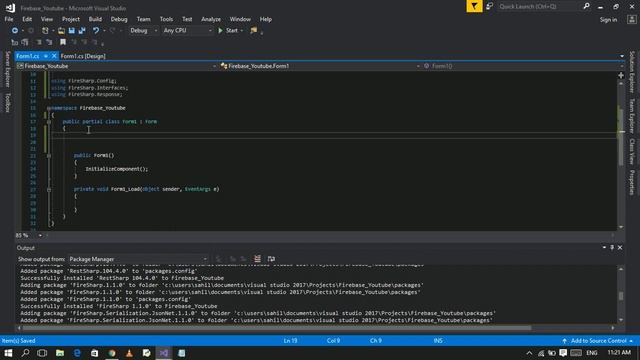Click the first icon in the text editor toolbar
The width and height of the screenshot is (640, 360).
click(x=15, y=42)
